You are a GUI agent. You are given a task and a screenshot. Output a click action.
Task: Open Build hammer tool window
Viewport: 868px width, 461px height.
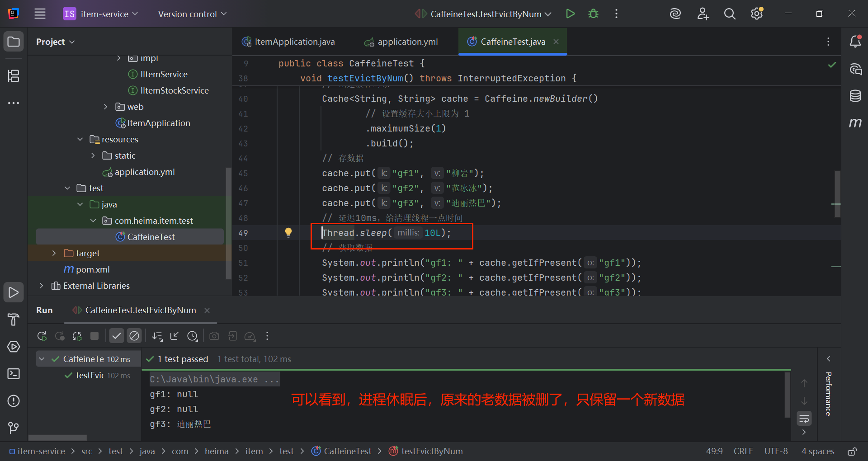(x=14, y=320)
